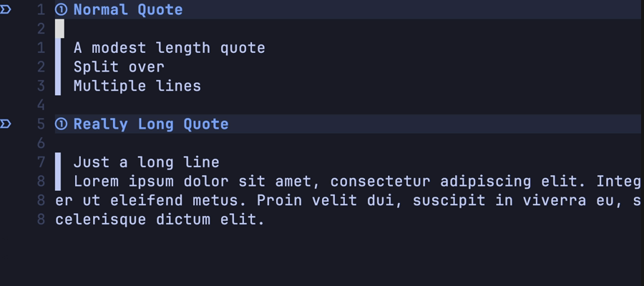Click the quote bar beside 'Multiple lines'

[x=58, y=86]
